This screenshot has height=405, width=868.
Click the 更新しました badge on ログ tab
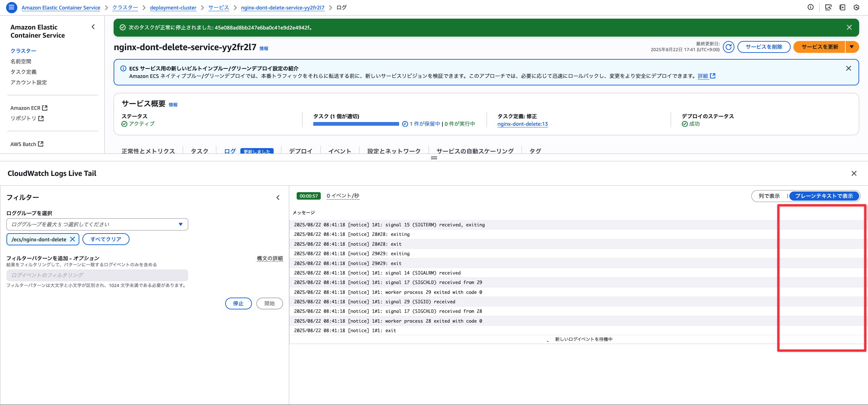[257, 151]
